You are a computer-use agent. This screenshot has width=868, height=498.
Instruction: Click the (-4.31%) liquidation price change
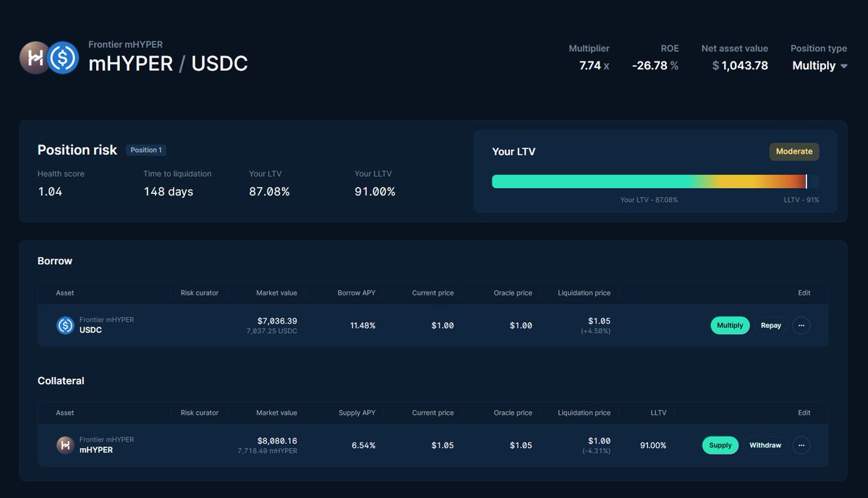(596, 451)
